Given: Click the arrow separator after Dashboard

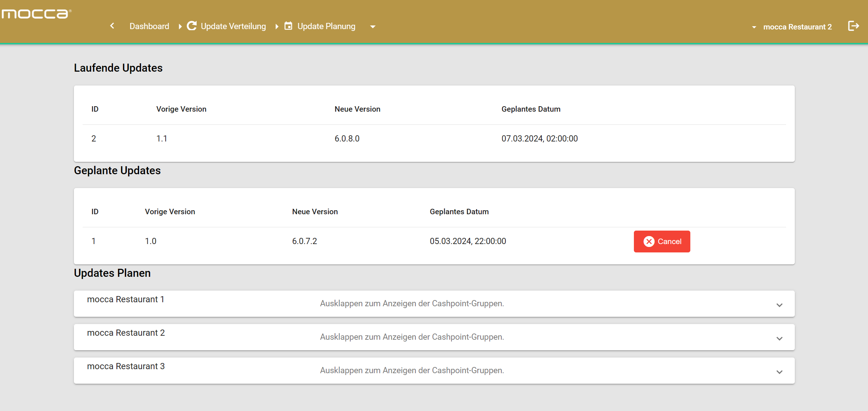Looking at the screenshot, I should point(180,27).
